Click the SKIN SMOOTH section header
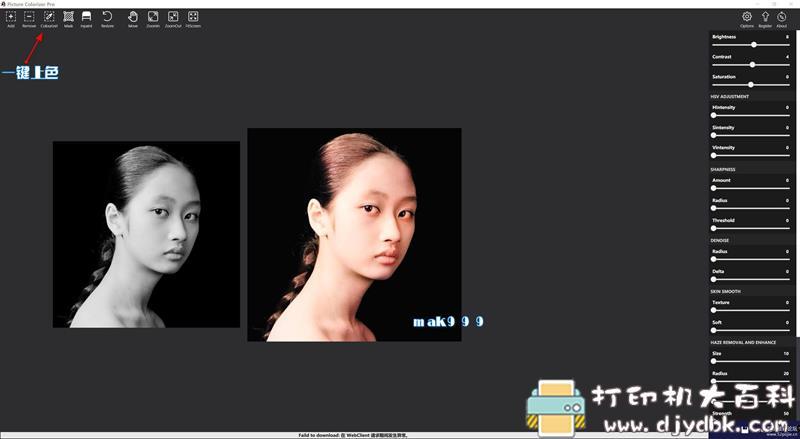 pyautogui.click(x=726, y=291)
